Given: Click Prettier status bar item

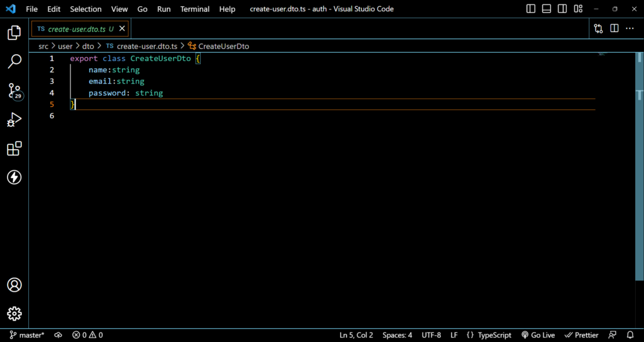Looking at the screenshot, I should [581, 335].
